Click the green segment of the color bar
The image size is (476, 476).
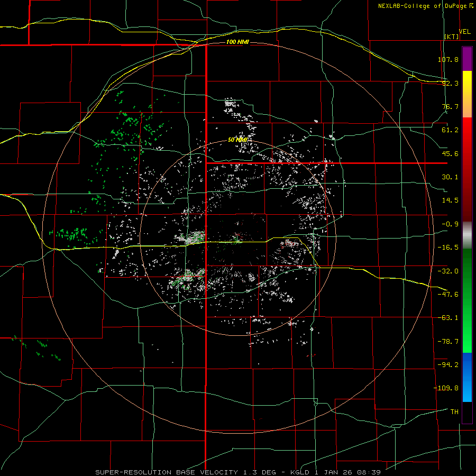(467, 300)
